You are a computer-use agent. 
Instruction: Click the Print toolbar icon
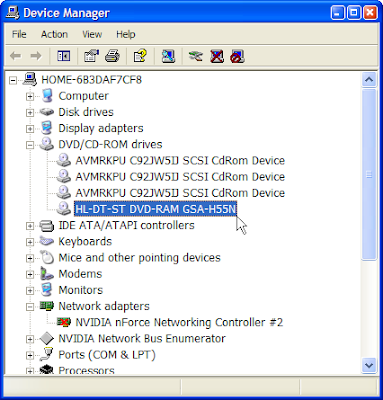[x=112, y=56]
